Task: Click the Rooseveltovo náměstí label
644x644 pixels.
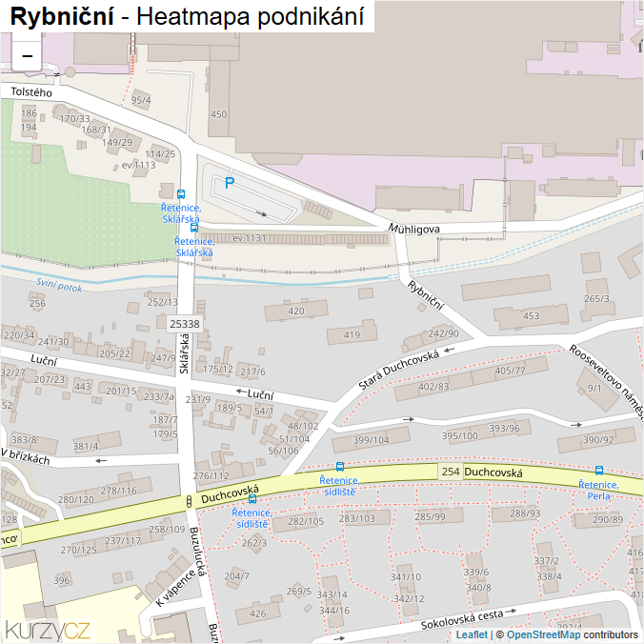Action: pyautogui.click(x=606, y=383)
